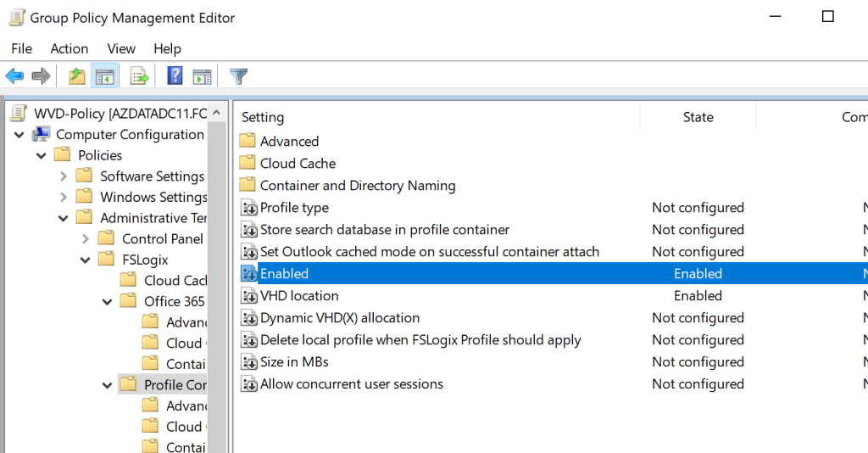The width and height of the screenshot is (868, 453).
Task: Collapse the Computer Configuration node
Action: point(19,135)
